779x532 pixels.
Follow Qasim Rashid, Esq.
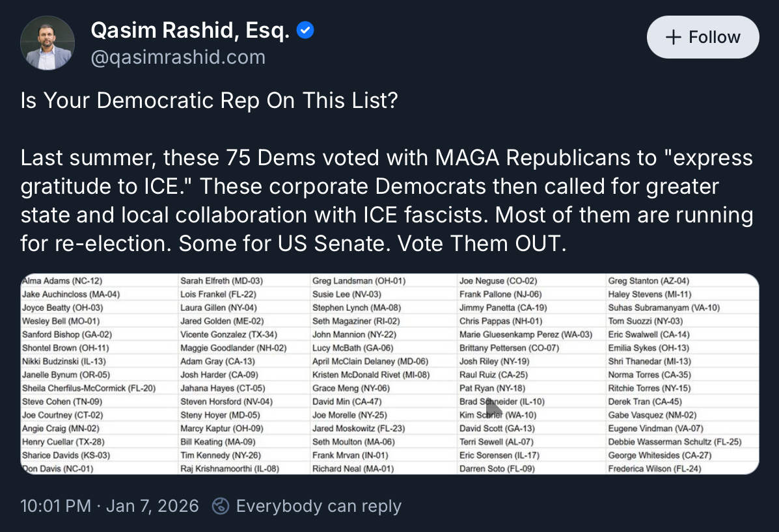[x=703, y=37]
